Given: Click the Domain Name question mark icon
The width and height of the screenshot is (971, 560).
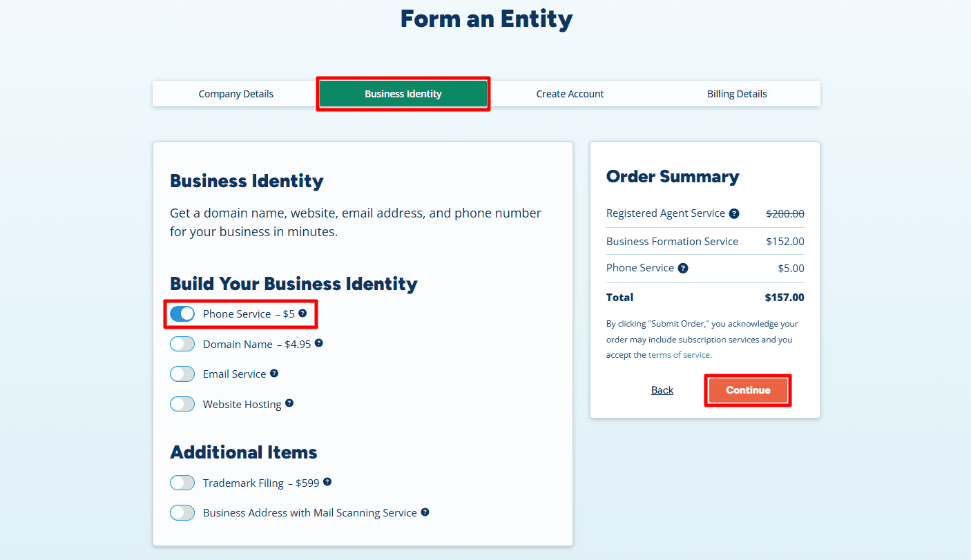Looking at the screenshot, I should coord(319,342).
